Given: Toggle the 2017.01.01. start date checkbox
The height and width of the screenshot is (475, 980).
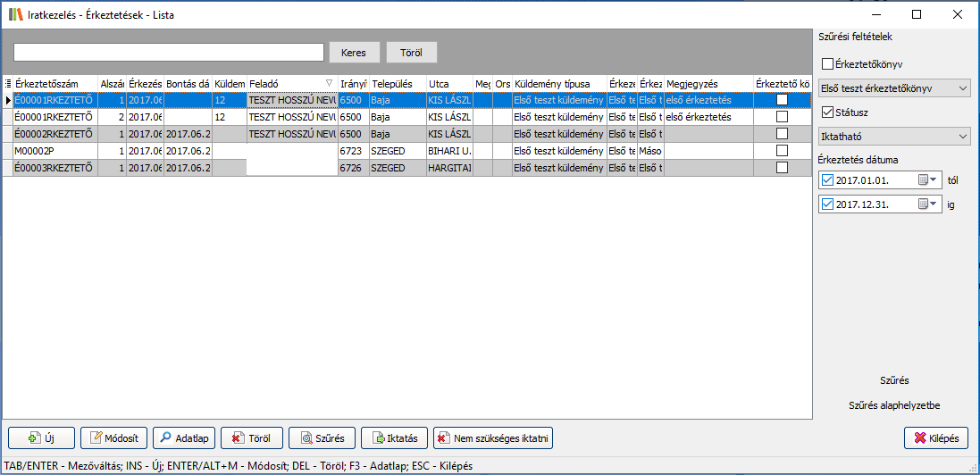Looking at the screenshot, I should 827,180.
